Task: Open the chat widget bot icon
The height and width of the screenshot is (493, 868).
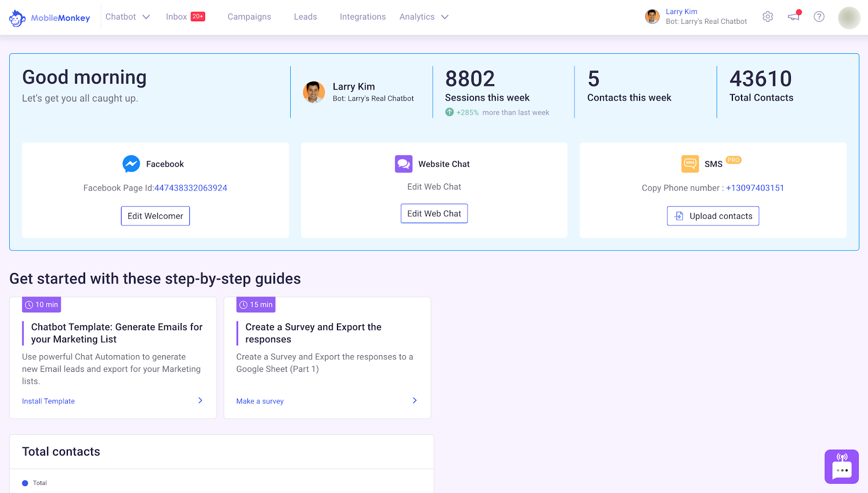Action: (841, 466)
